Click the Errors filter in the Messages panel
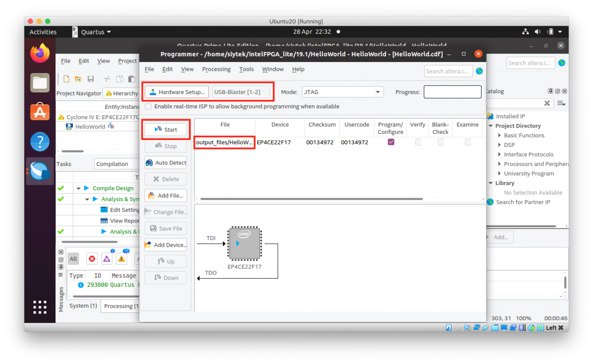Image resolution: width=593 pixels, height=364 pixels. click(x=92, y=259)
